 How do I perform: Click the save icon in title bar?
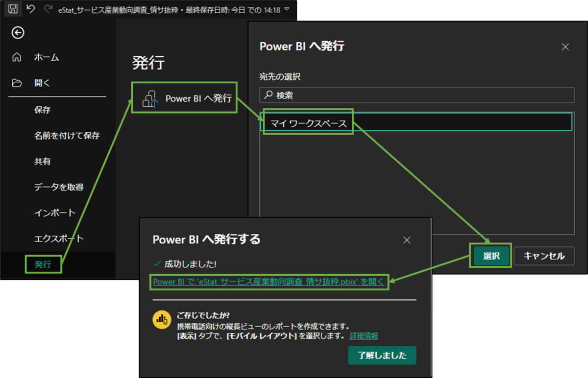13,9
